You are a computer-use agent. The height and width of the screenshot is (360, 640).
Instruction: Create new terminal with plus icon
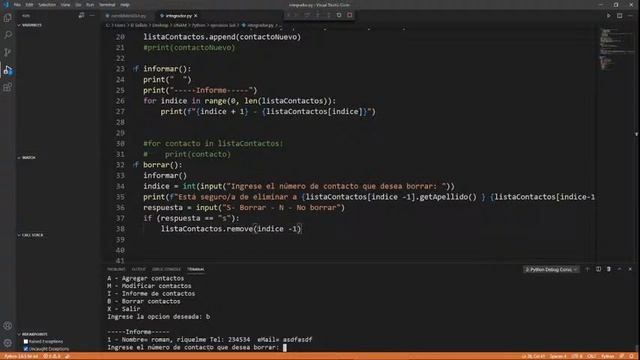coord(587,269)
